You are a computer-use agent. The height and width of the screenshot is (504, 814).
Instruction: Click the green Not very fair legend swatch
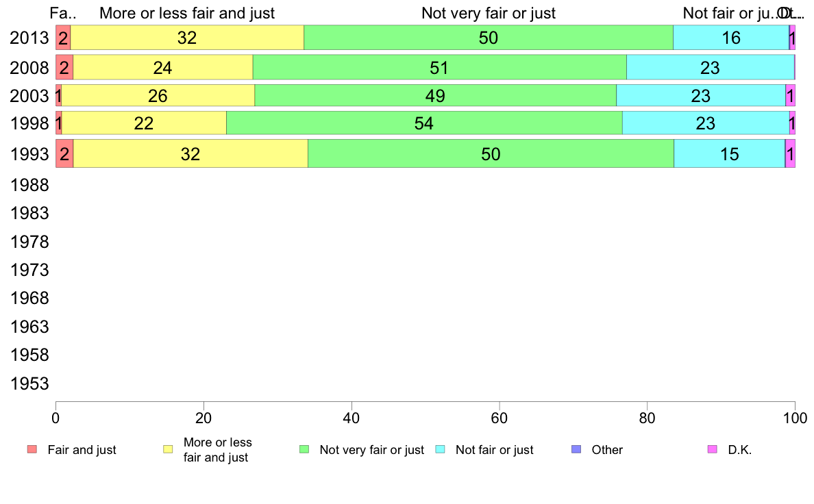point(304,449)
